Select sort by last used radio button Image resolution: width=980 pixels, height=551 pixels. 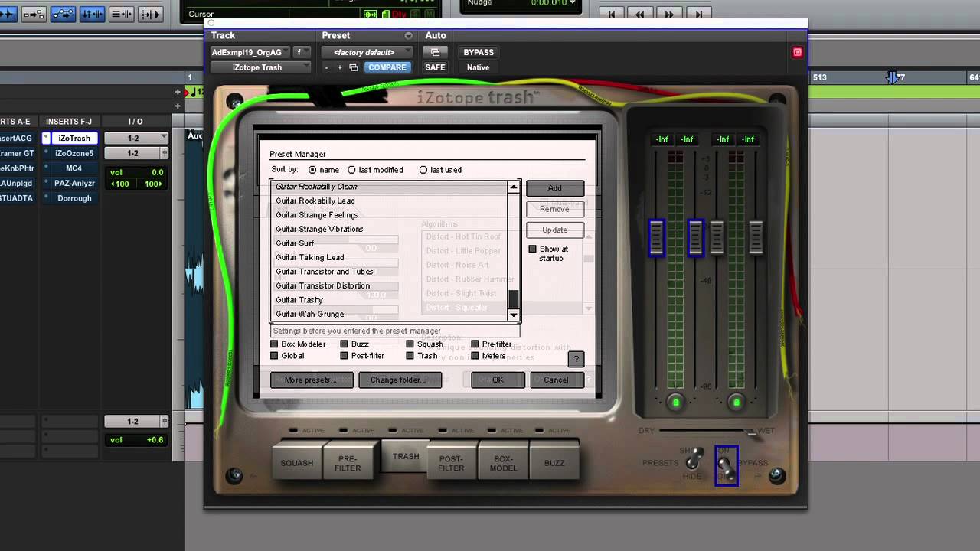[423, 170]
